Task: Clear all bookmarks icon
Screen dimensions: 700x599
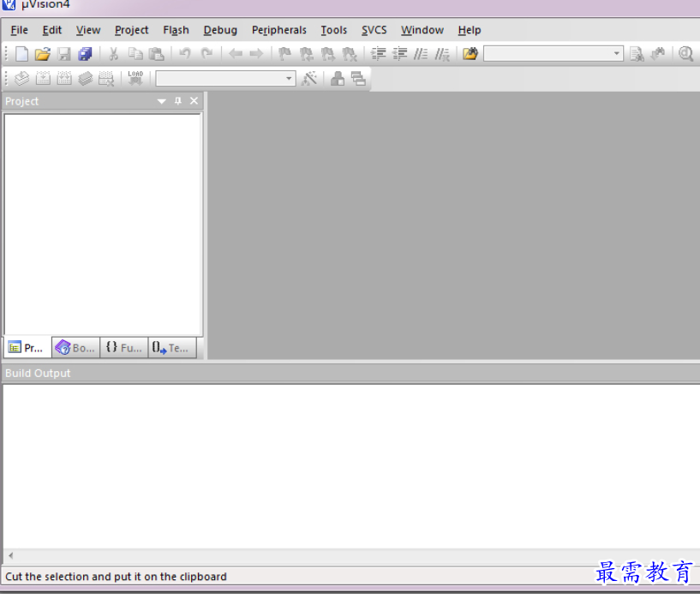Action: tap(349, 54)
